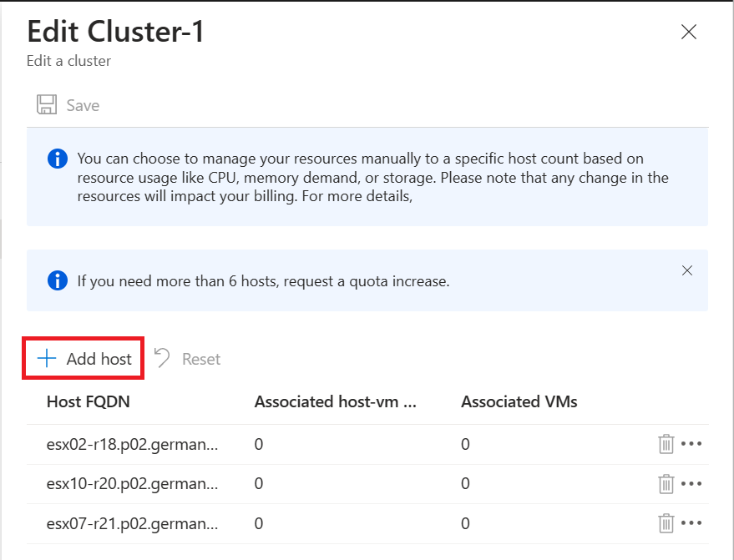This screenshot has width=734, height=560.
Task: Open the more options menu for esx07-r21
Action: click(x=691, y=523)
